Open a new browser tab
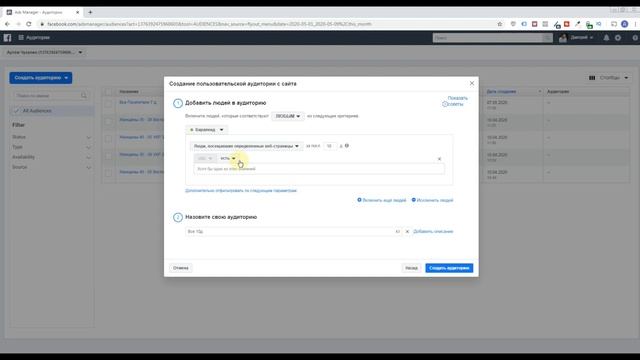 coord(90,12)
